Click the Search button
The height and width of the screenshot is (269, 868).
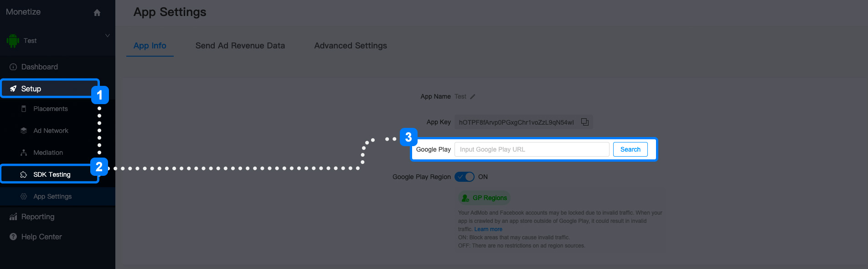(x=630, y=149)
